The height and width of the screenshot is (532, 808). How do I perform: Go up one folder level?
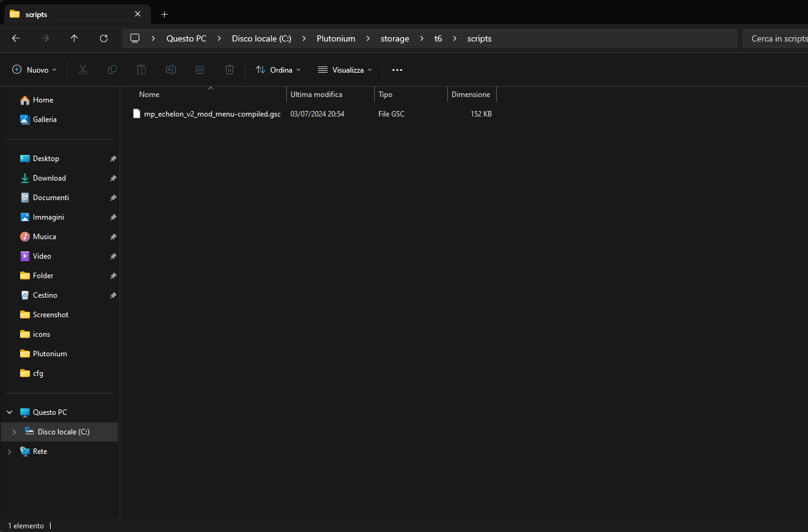coord(74,38)
